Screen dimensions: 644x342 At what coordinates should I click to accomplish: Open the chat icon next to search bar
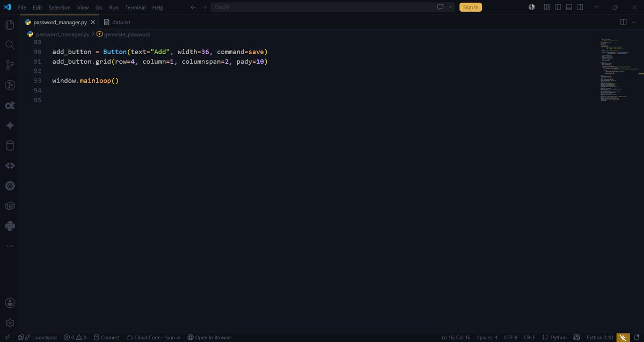pyautogui.click(x=441, y=8)
